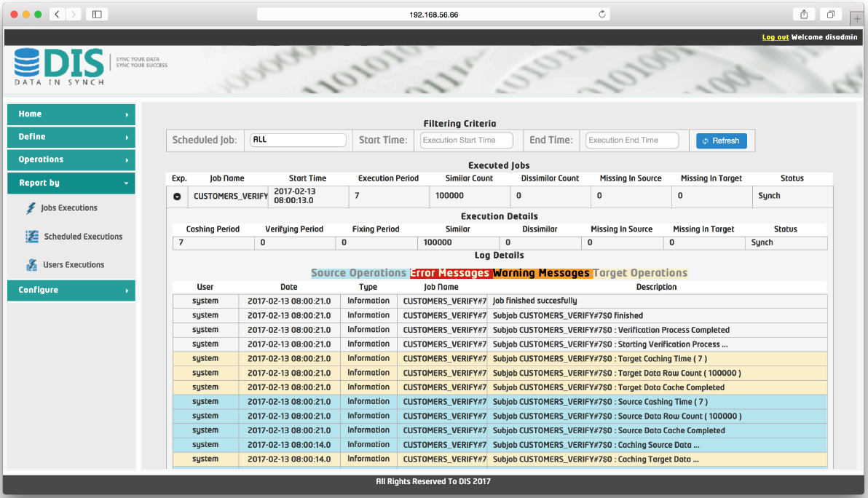This screenshot has height=498, width=868.
Task: Click the log Type column header
Action: click(368, 287)
